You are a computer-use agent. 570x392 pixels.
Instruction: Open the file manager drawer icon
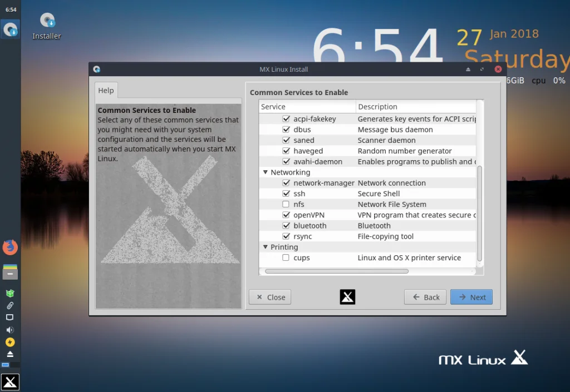(x=10, y=271)
